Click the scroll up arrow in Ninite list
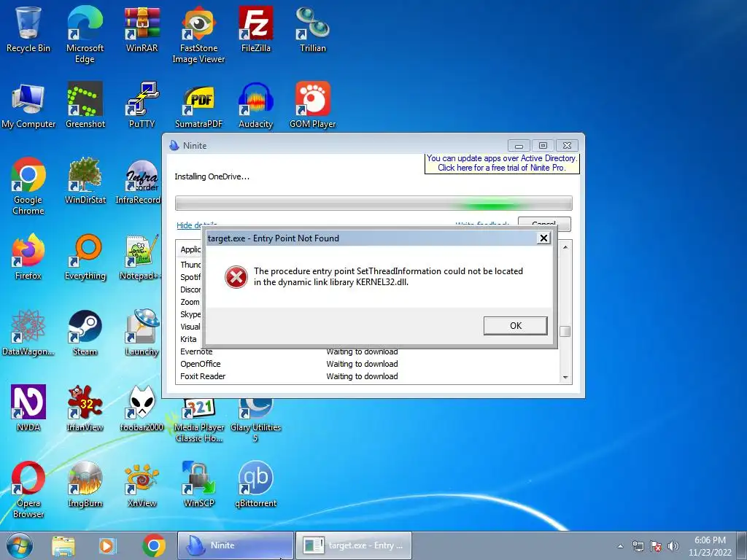This screenshot has width=747, height=560. [565, 247]
